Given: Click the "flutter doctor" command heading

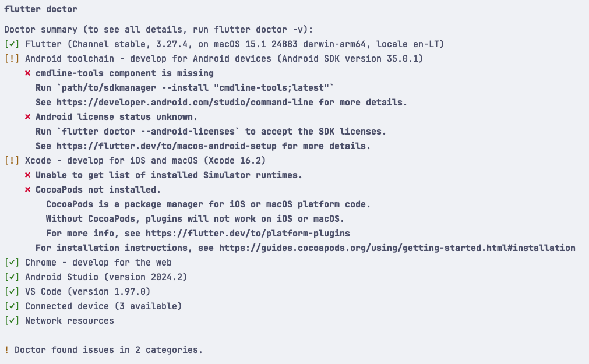Looking at the screenshot, I should 41,9.
